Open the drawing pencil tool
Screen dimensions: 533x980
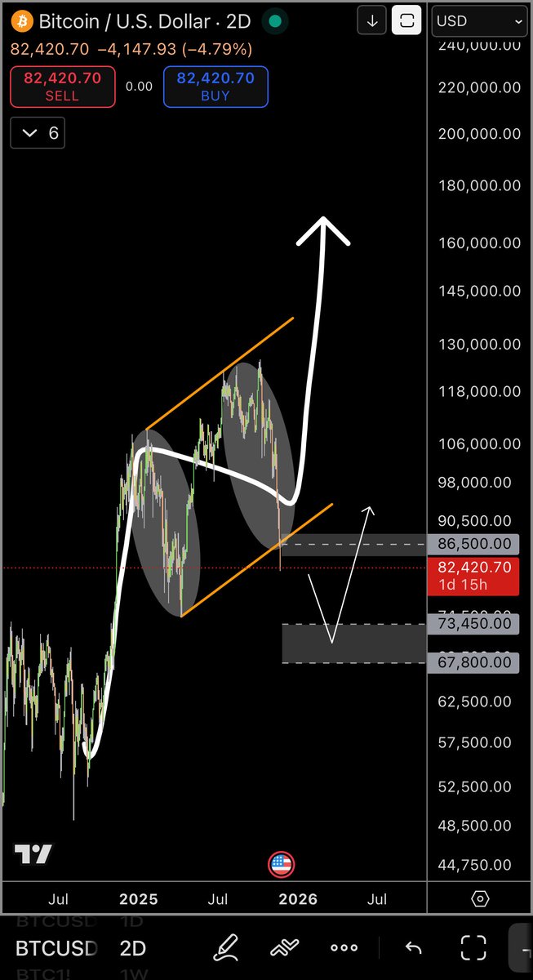click(x=226, y=947)
